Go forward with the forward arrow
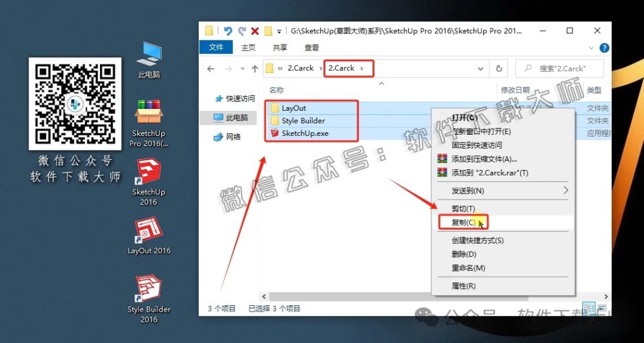 [x=228, y=69]
